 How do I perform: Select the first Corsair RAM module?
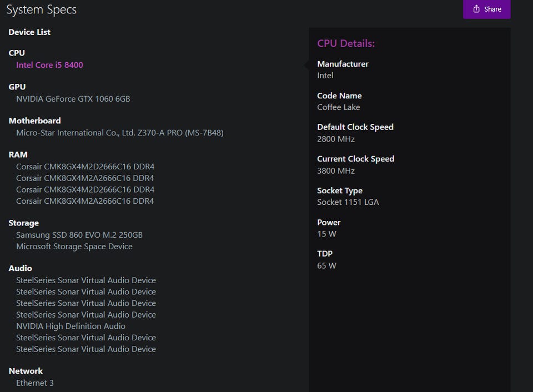pyautogui.click(x=85, y=167)
